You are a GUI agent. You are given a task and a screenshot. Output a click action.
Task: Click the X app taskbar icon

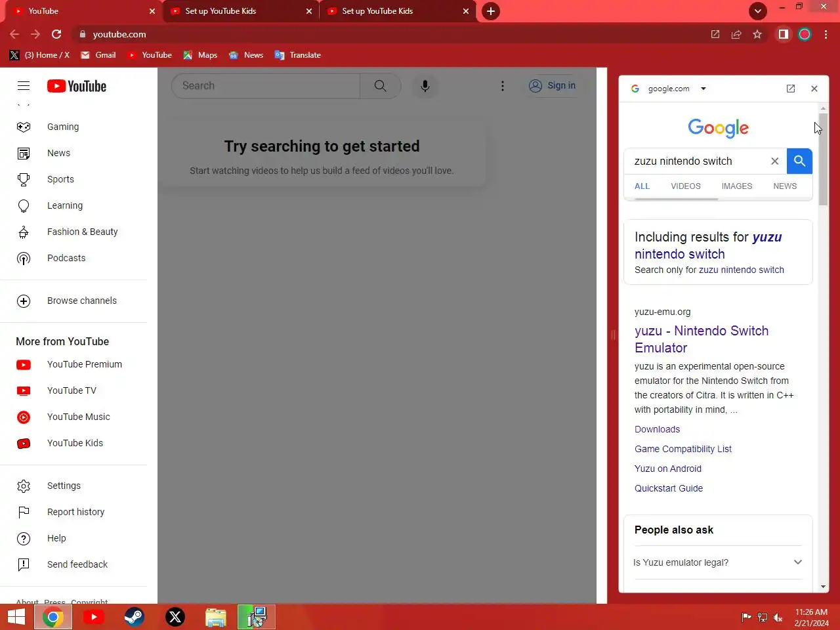[x=175, y=617]
